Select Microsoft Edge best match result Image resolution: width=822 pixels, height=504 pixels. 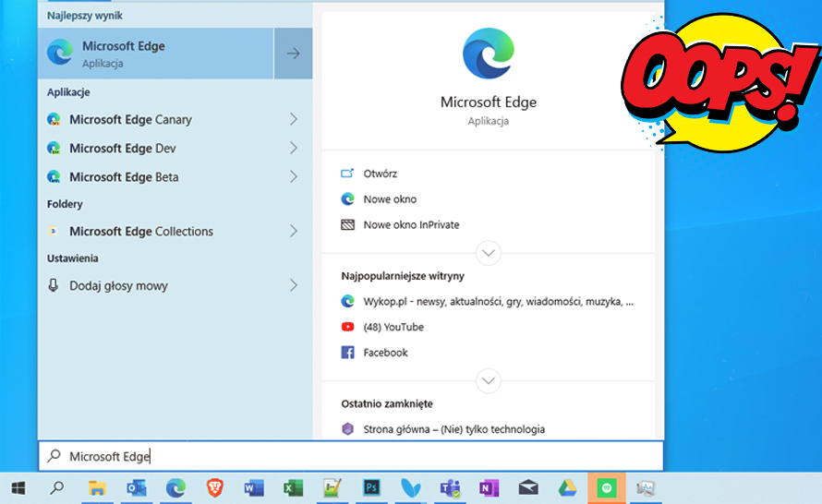[156, 54]
